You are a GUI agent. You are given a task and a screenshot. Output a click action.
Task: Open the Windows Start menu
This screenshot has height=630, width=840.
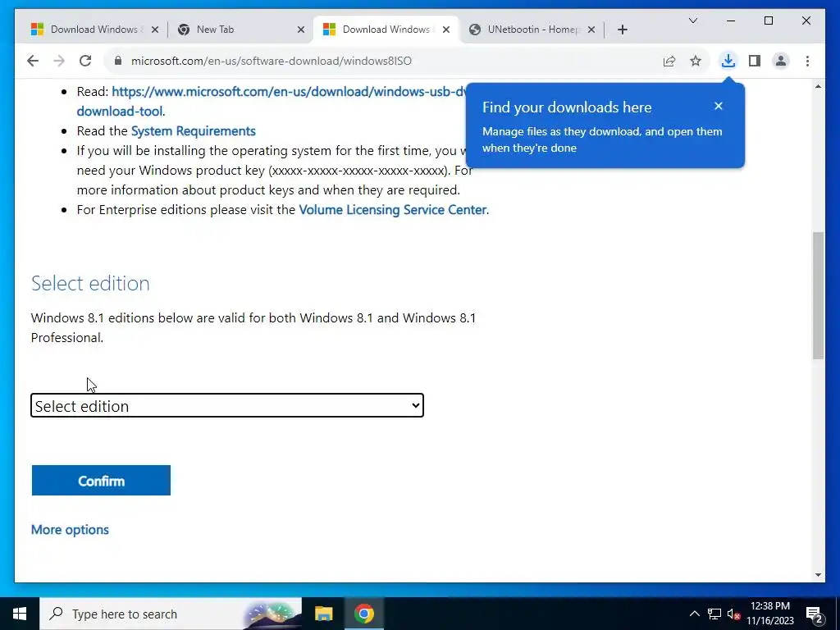pos(20,614)
